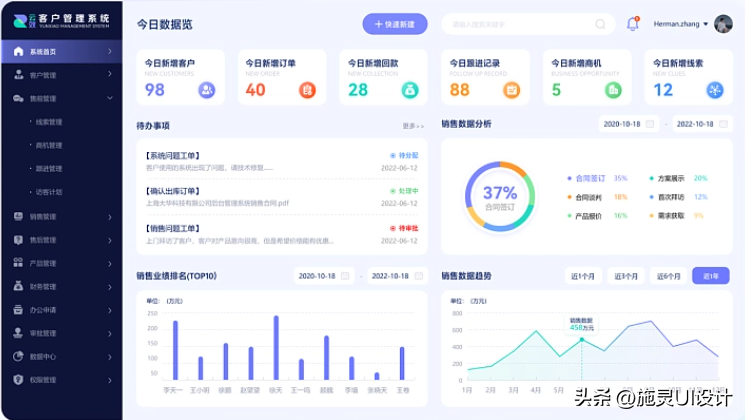Click the search magnifier icon
745x420 pixels.
point(601,24)
